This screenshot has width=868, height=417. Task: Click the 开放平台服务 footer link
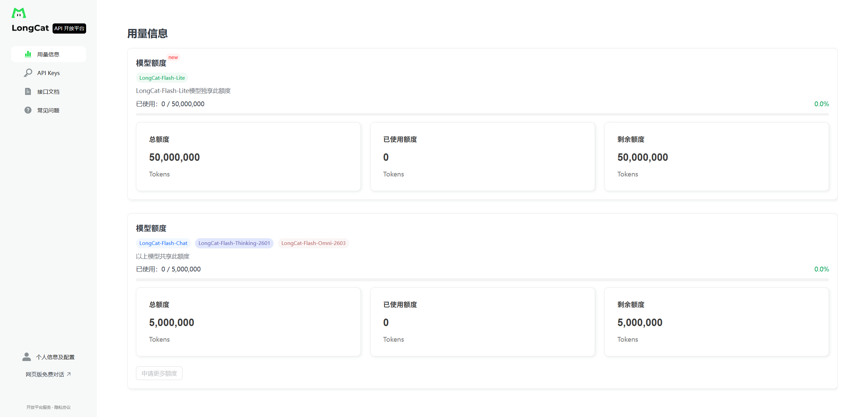38,407
